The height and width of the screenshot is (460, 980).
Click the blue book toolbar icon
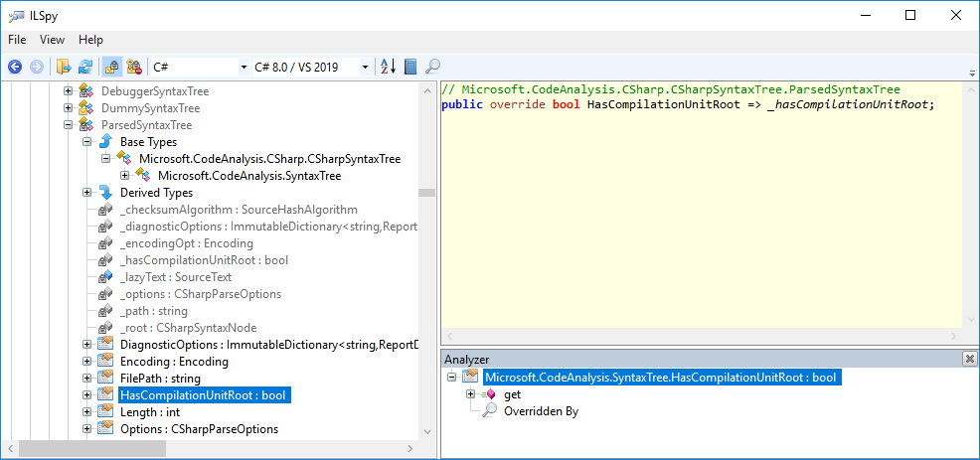point(410,67)
